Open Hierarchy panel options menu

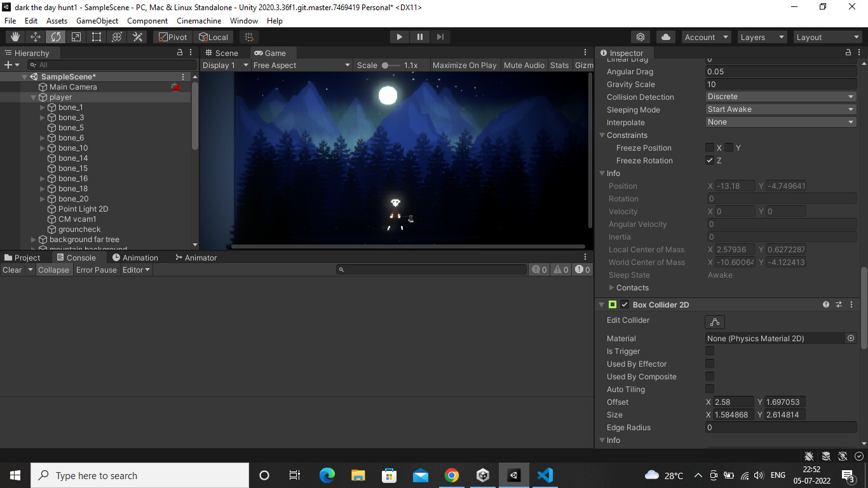[191, 53]
